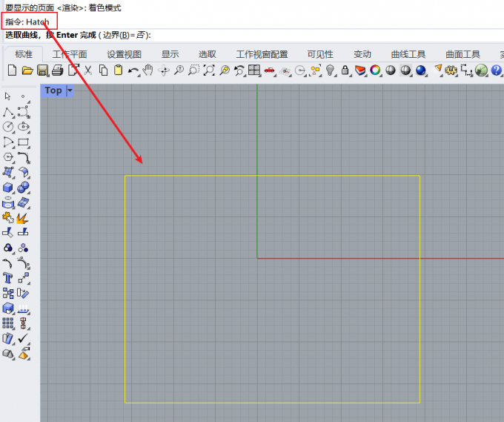Click the Shaded viewport sphere icon

(390, 70)
